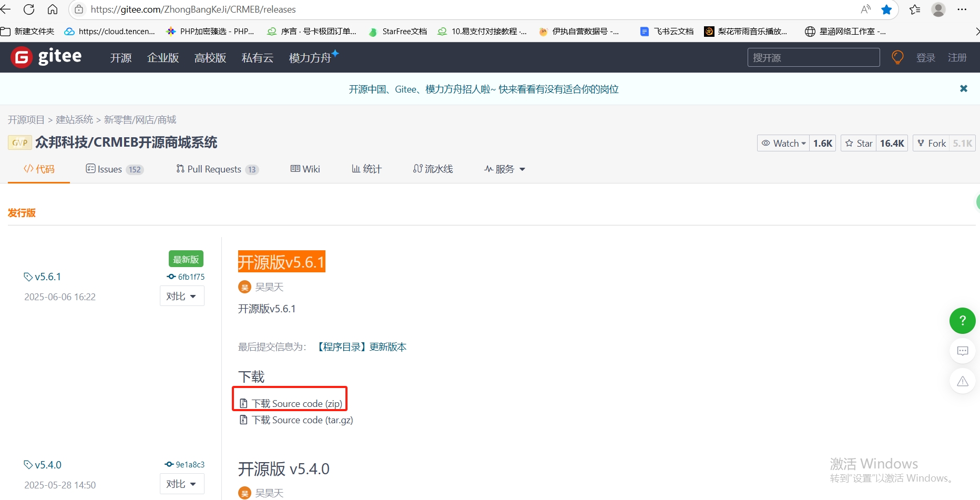
Task: Open the 新建文件夹 bookmark folder
Action: click(x=27, y=32)
